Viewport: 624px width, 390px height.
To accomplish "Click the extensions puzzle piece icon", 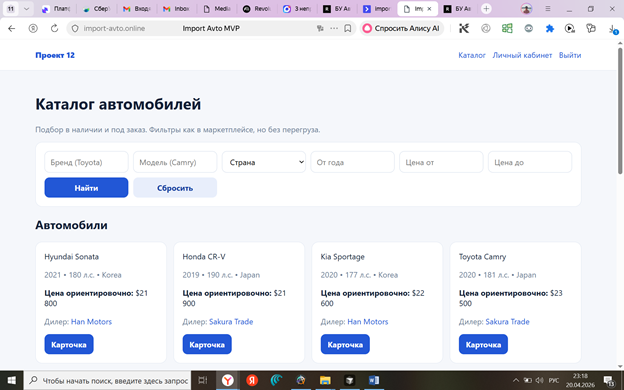I will 550,28.
